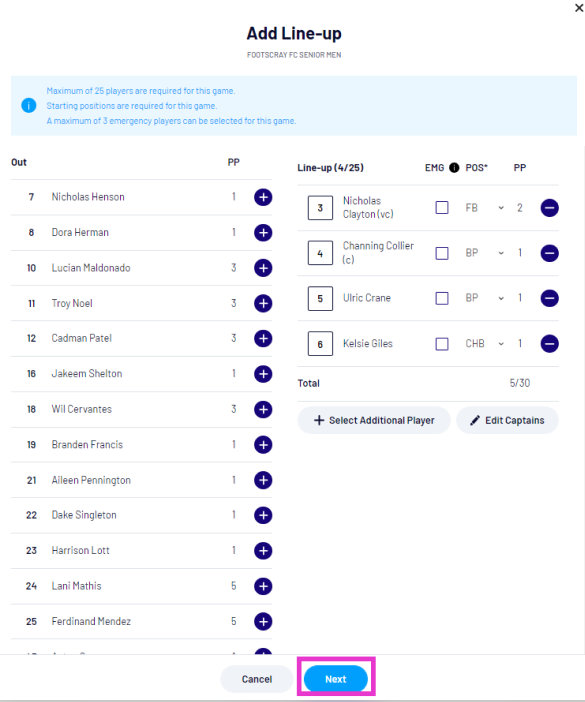This screenshot has width=585, height=702.
Task: Click Select Additional Player button
Action: coord(374,420)
